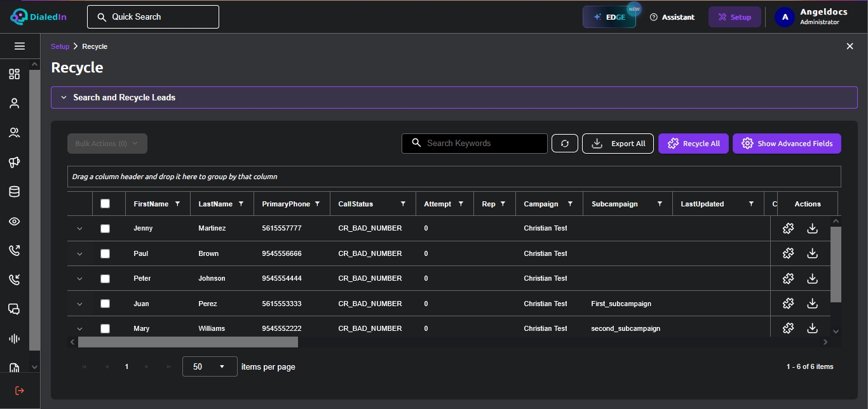
Task: Open the outbound call icon in sidebar
Action: pos(15,250)
